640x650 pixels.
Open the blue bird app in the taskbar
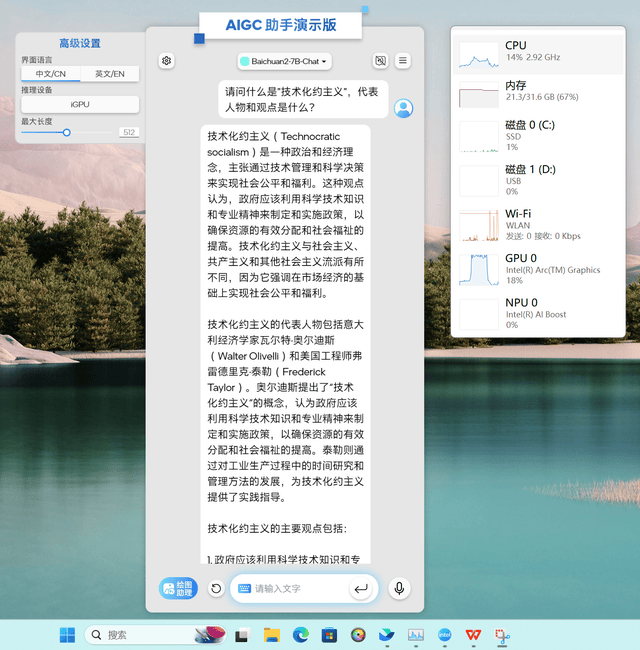pos(387,635)
